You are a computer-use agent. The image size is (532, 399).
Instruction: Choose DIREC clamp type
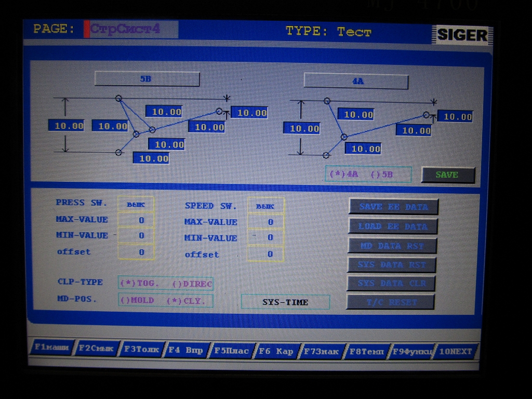coord(191,284)
